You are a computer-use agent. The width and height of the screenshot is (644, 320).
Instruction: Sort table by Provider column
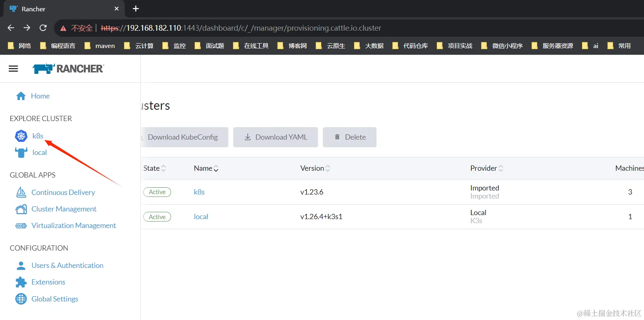click(x=487, y=168)
